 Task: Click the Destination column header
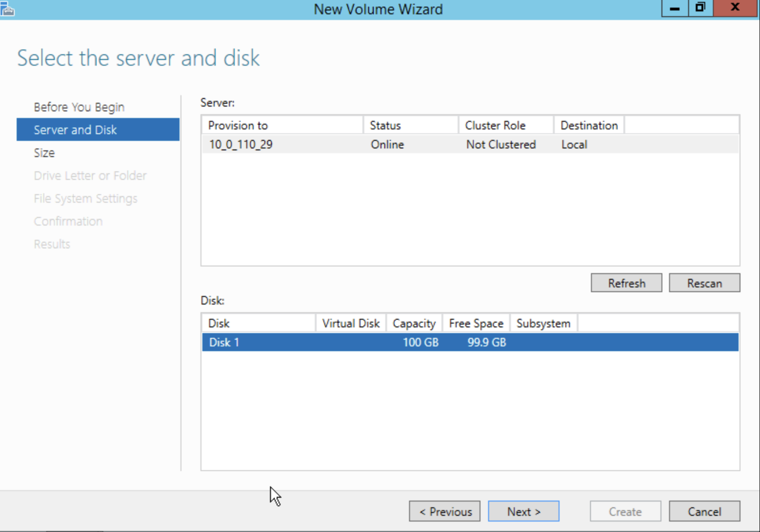(589, 126)
